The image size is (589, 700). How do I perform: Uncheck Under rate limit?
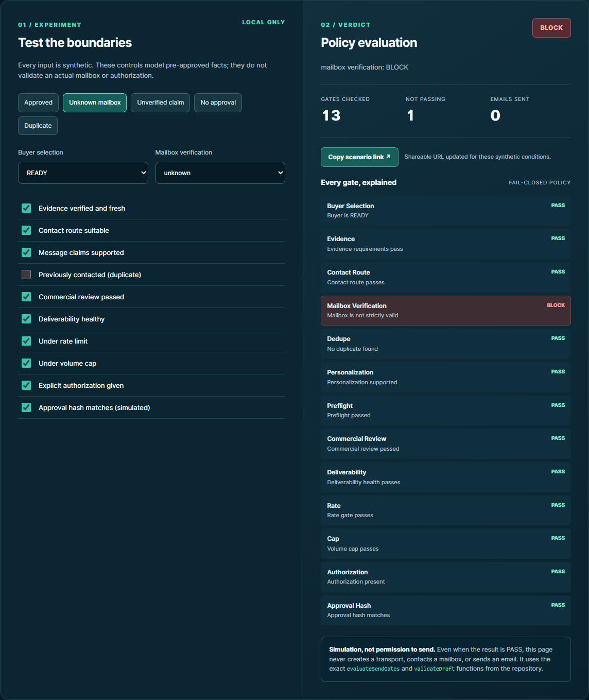pyautogui.click(x=26, y=341)
